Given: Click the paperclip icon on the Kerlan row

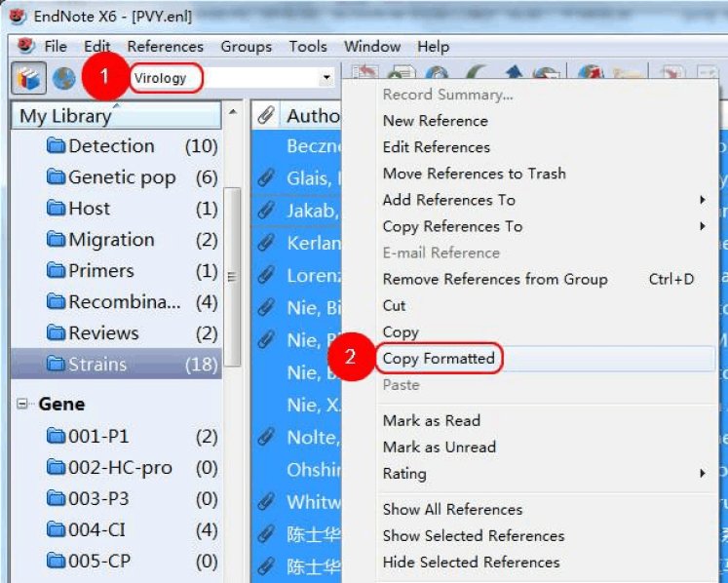Looking at the screenshot, I should 266,243.
